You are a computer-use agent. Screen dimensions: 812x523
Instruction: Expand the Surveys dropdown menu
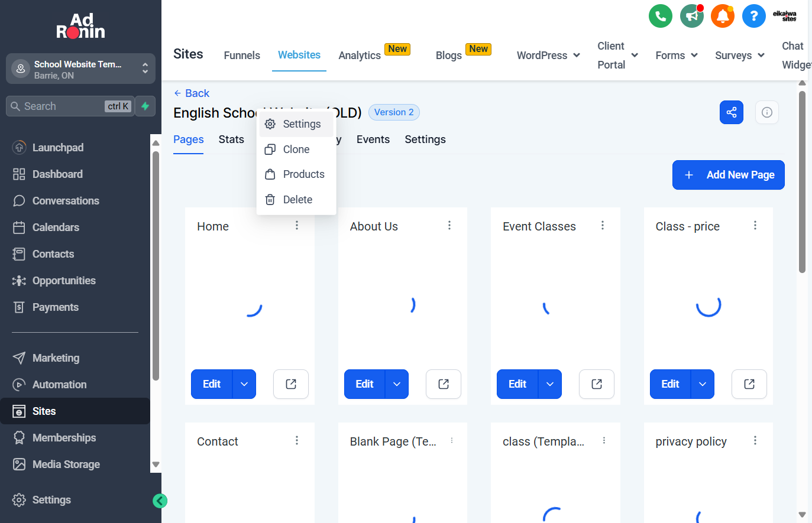pyautogui.click(x=740, y=56)
